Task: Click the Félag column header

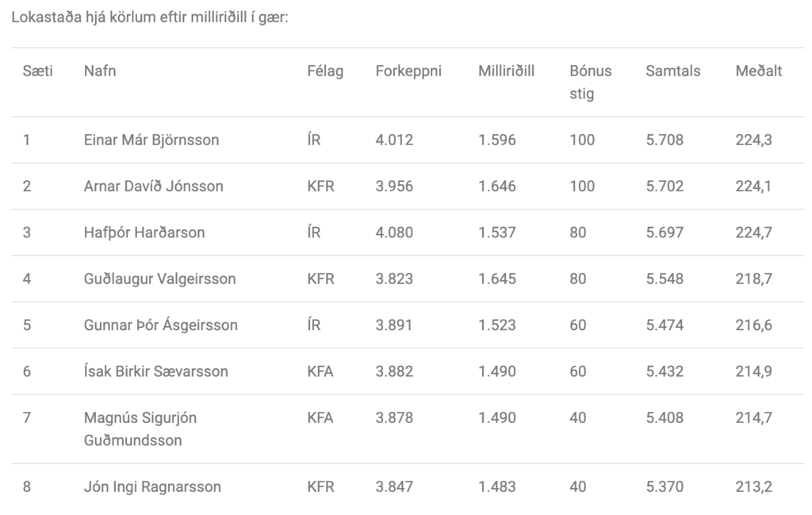Action: pos(325,71)
